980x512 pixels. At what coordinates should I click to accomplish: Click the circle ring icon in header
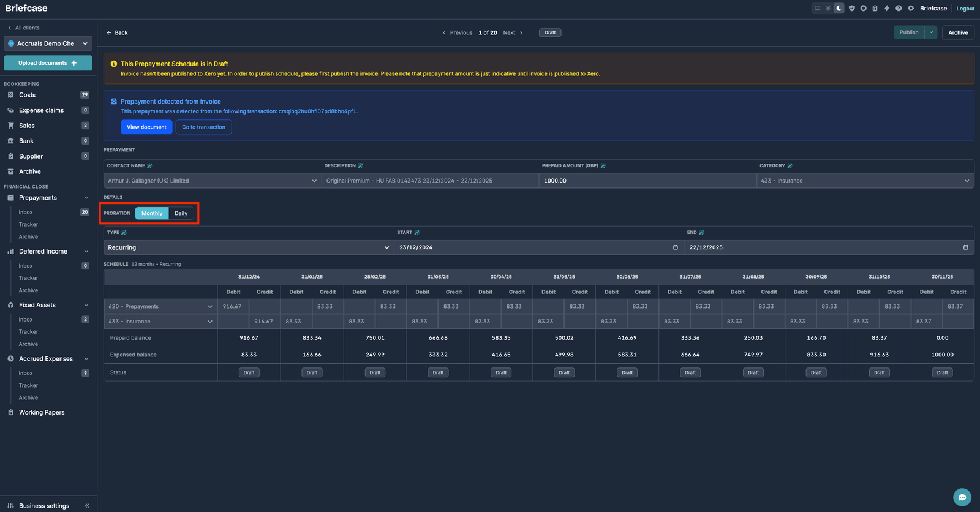863,9
